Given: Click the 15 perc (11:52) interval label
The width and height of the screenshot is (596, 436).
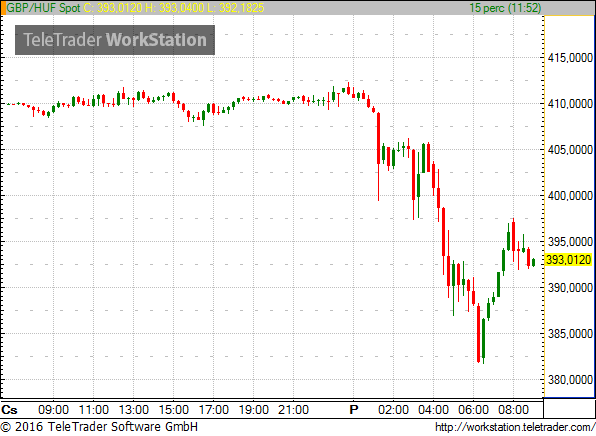Looking at the screenshot, I should (x=505, y=8).
